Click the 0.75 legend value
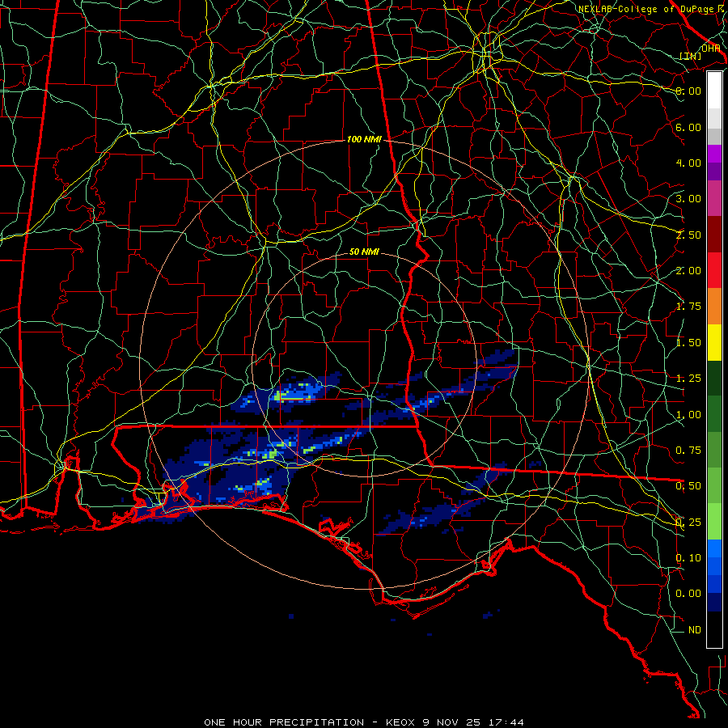728x728 pixels. coord(688,451)
